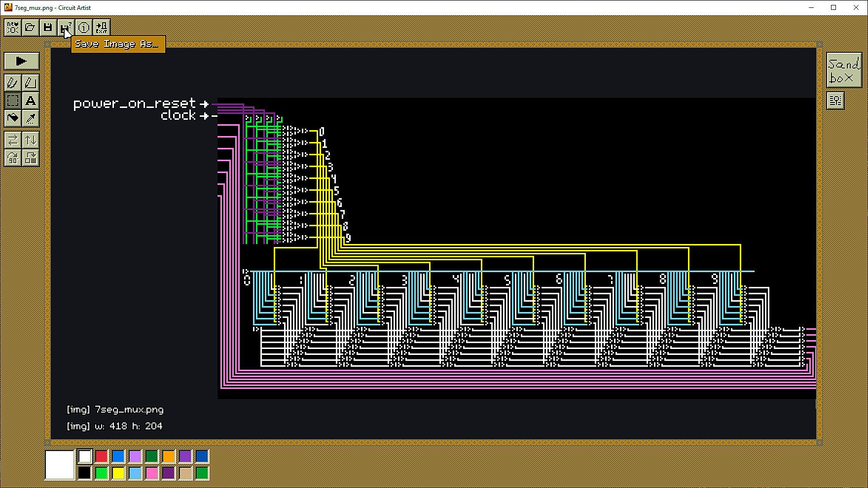The height and width of the screenshot is (488, 868).
Task: Flip selection horizontally
Action: (13, 140)
